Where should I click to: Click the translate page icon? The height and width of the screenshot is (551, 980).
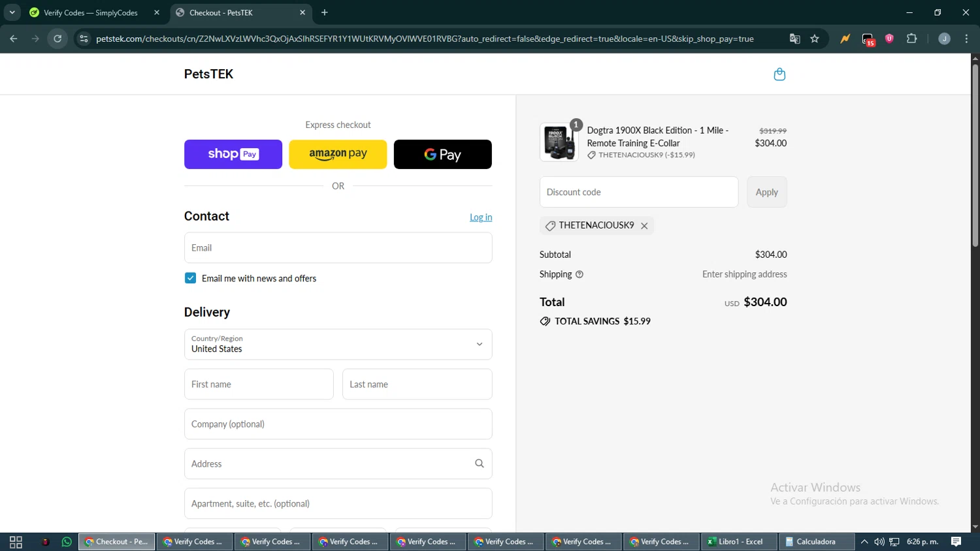coord(794,39)
